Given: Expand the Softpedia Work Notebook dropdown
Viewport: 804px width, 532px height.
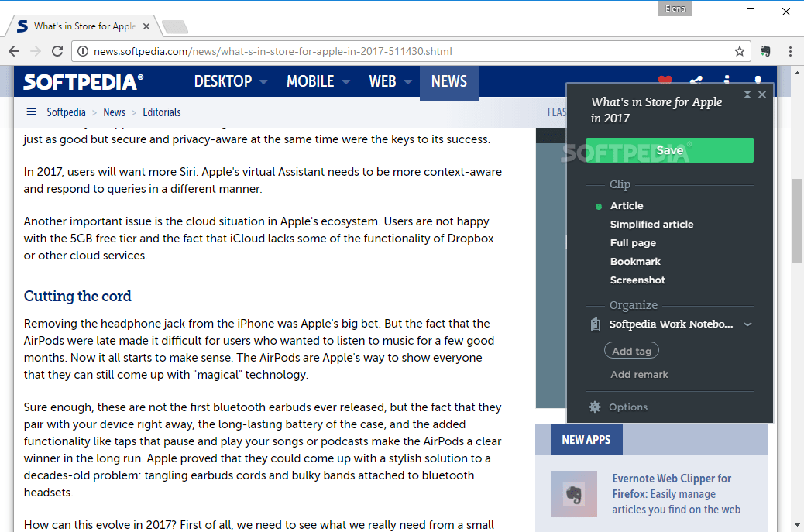Looking at the screenshot, I should pyautogui.click(x=747, y=324).
